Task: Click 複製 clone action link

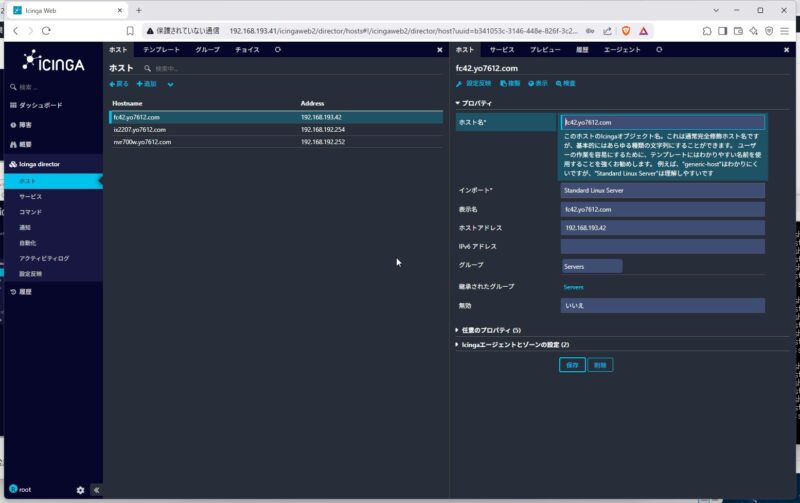Action: [x=510, y=84]
